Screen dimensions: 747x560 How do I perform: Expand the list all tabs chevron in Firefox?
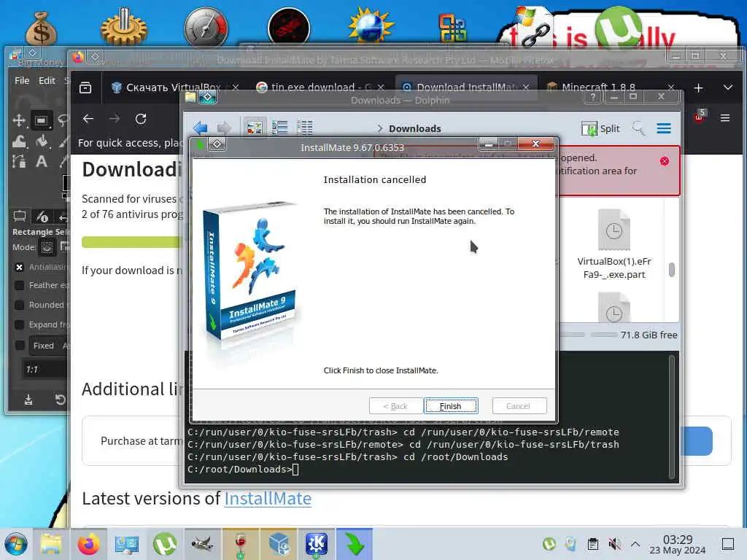pyautogui.click(x=728, y=87)
